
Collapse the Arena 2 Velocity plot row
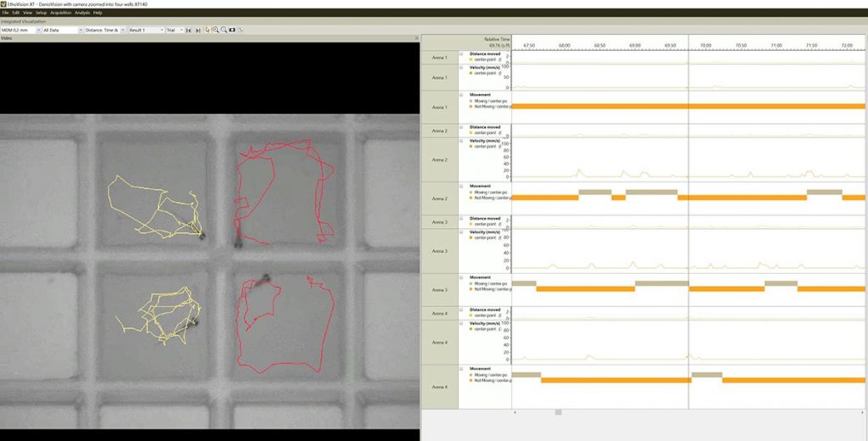coord(461,140)
